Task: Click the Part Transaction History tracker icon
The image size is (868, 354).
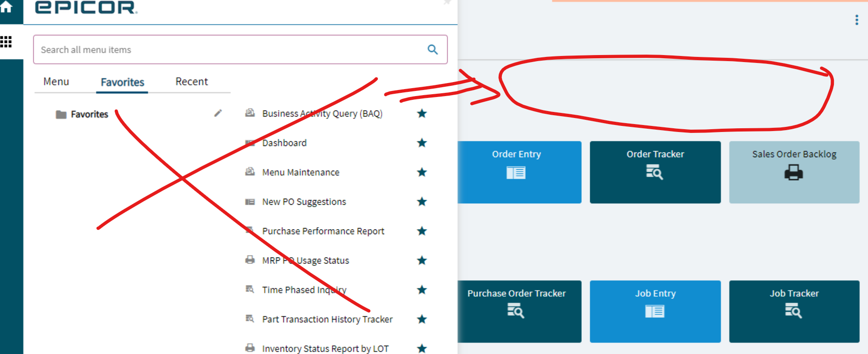Action: pos(250,319)
